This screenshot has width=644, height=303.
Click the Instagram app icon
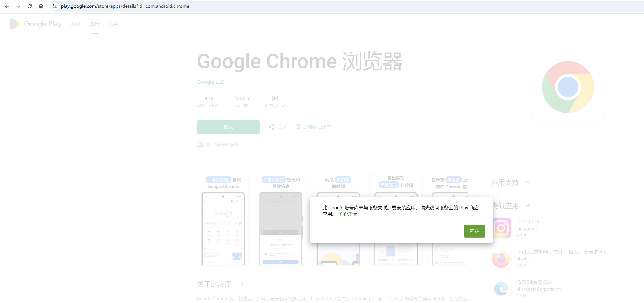[501, 228]
